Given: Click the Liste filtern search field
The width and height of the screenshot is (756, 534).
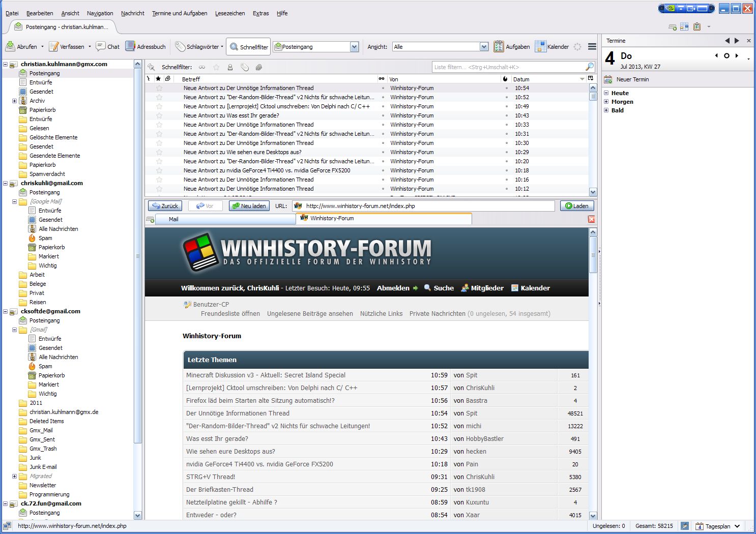Looking at the screenshot, I should click(x=509, y=67).
